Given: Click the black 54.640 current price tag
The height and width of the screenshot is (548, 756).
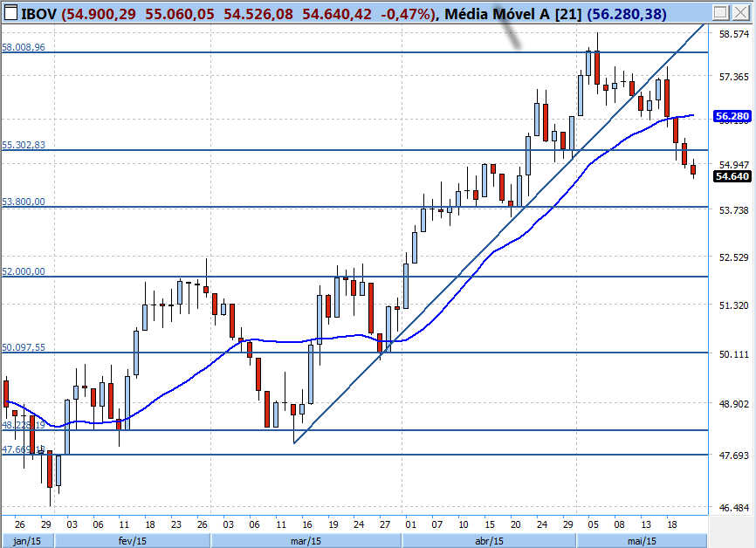Looking at the screenshot, I should click(732, 176).
